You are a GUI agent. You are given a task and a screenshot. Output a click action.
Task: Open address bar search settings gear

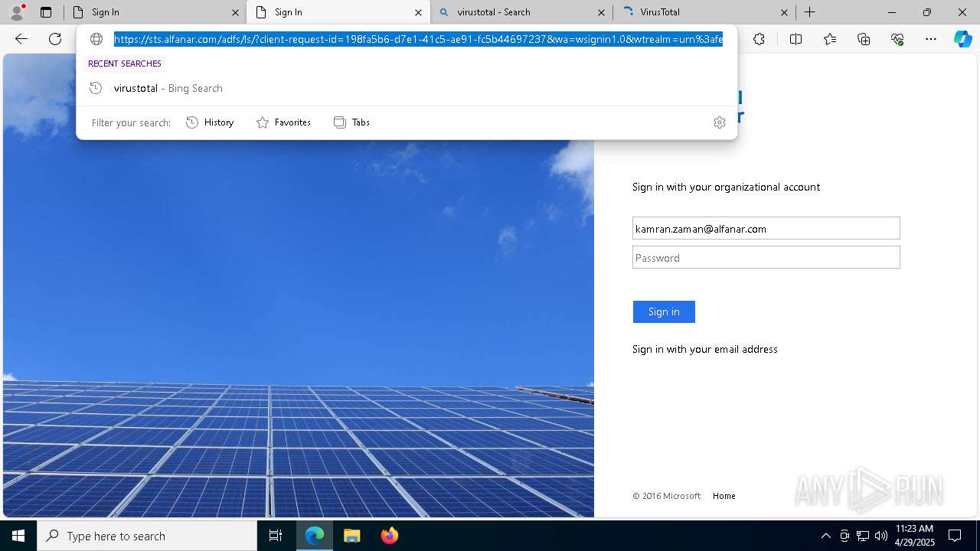(x=719, y=122)
